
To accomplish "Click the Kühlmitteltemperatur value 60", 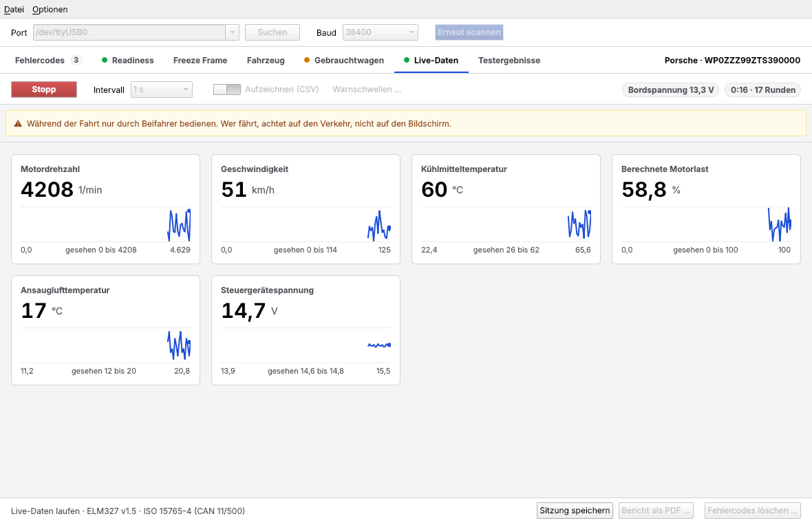I will (434, 189).
